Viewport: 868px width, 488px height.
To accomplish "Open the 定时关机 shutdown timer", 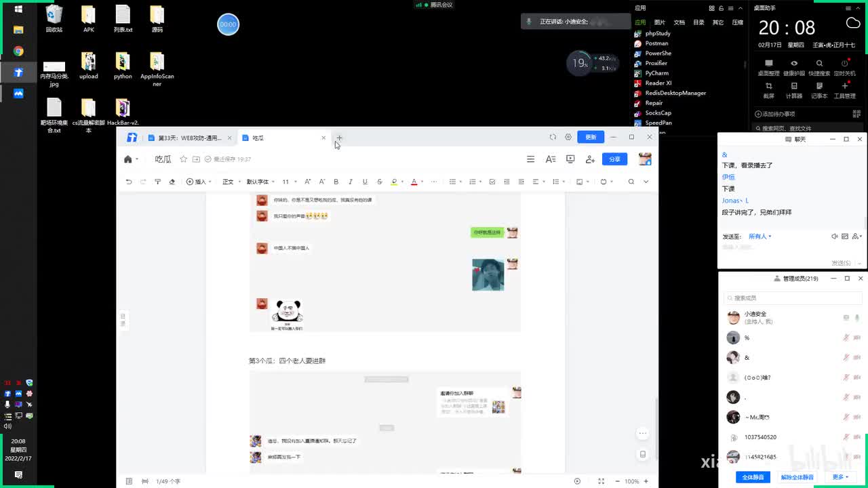I will 844,67.
